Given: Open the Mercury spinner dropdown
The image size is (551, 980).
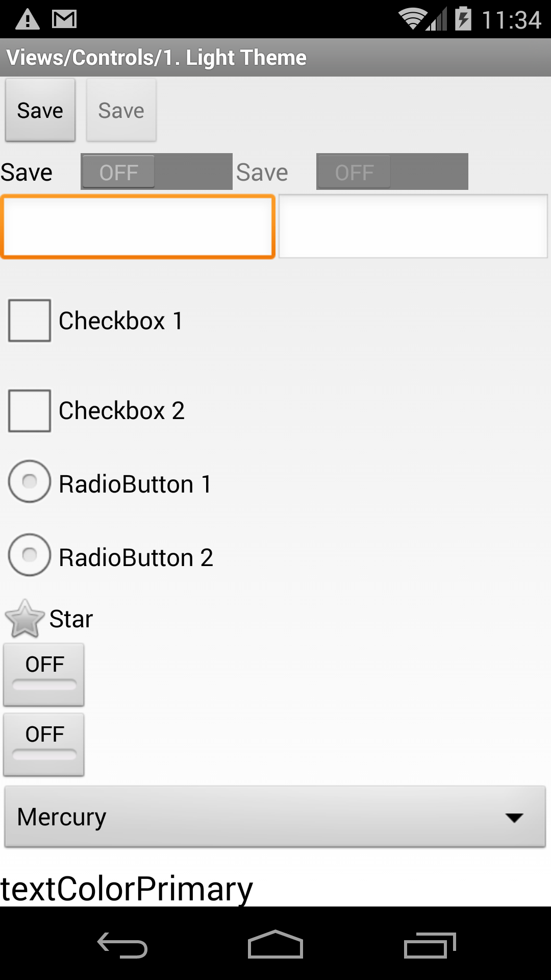Looking at the screenshot, I should [x=275, y=817].
